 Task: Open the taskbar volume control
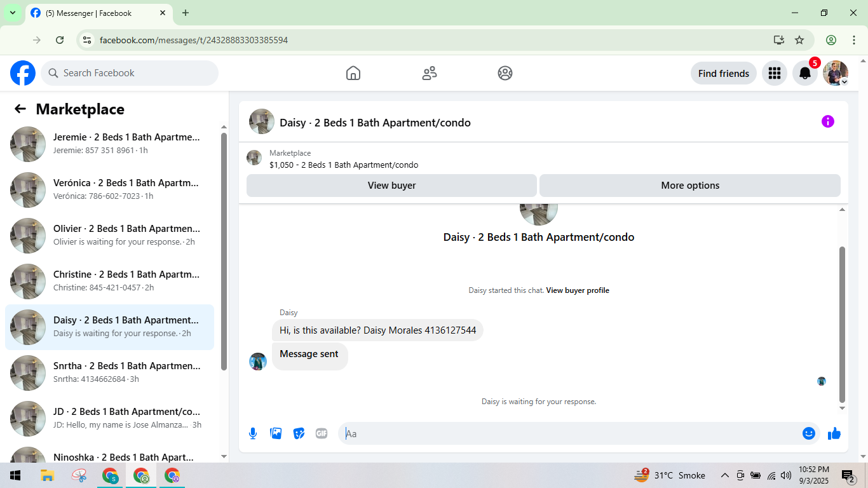coord(786,475)
